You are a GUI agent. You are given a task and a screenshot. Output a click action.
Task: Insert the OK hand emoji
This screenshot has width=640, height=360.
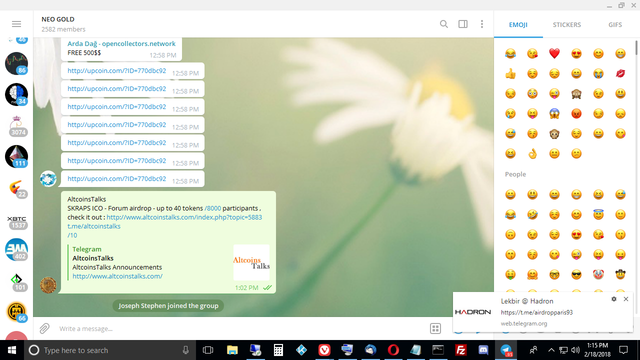click(x=532, y=153)
